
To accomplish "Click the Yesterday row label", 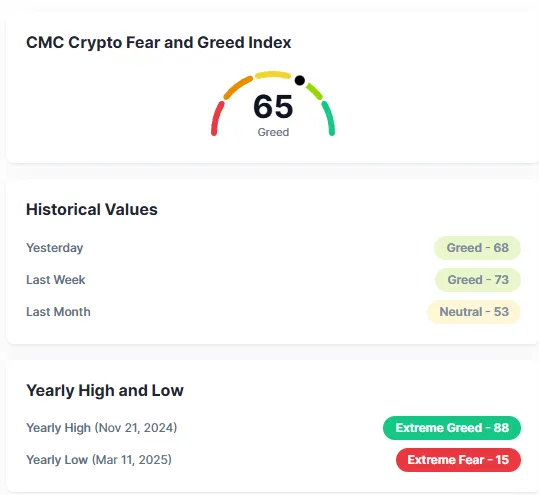I will [55, 248].
